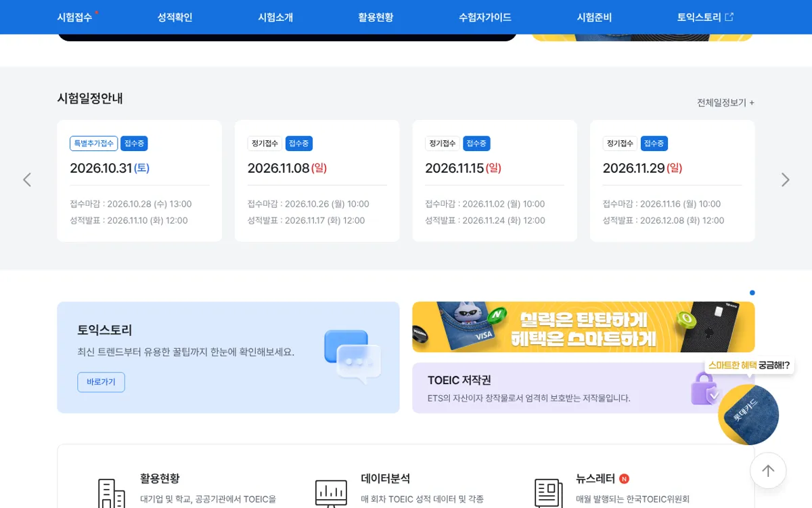Click the 특별추가접수 badge

pos(94,144)
